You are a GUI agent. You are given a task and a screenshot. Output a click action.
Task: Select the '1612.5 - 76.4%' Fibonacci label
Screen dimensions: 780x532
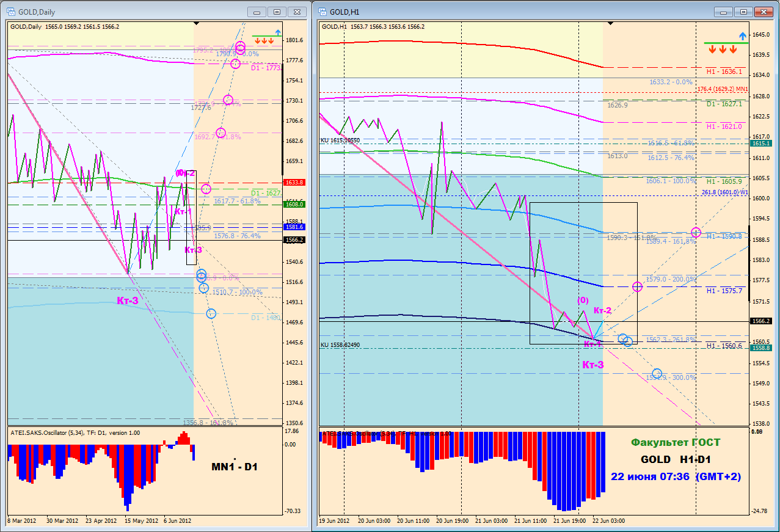click(671, 158)
